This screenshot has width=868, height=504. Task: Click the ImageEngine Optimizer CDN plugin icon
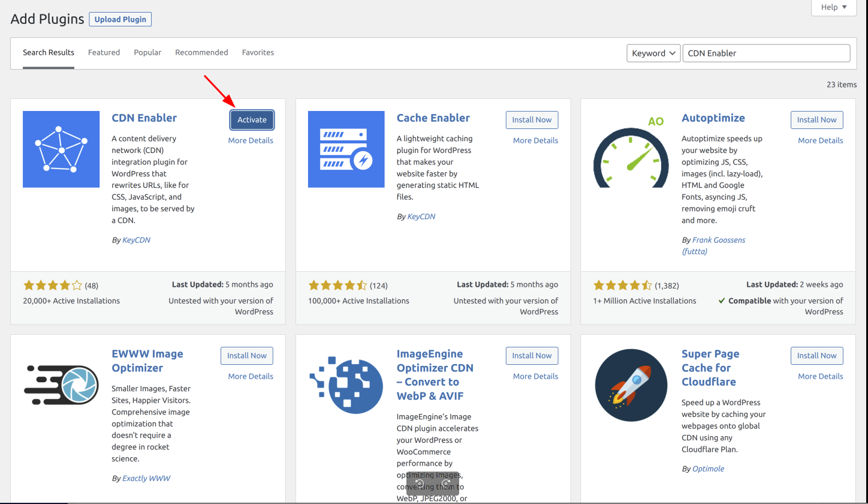346,385
